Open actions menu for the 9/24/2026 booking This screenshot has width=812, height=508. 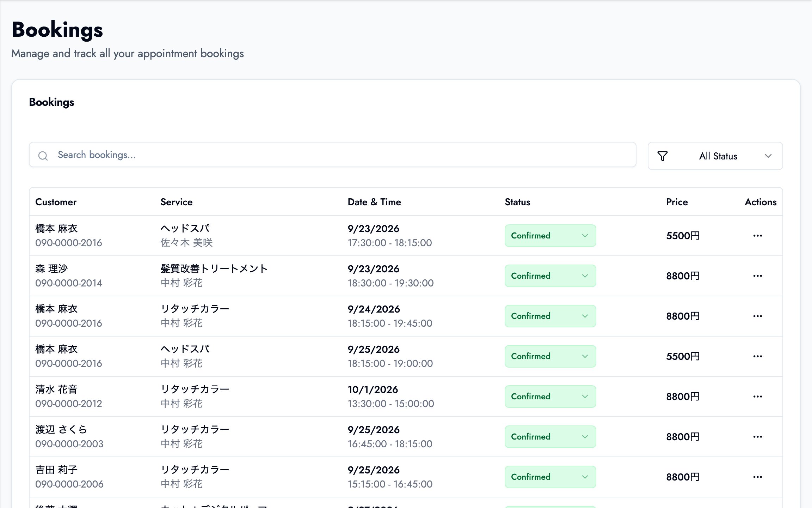(757, 316)
